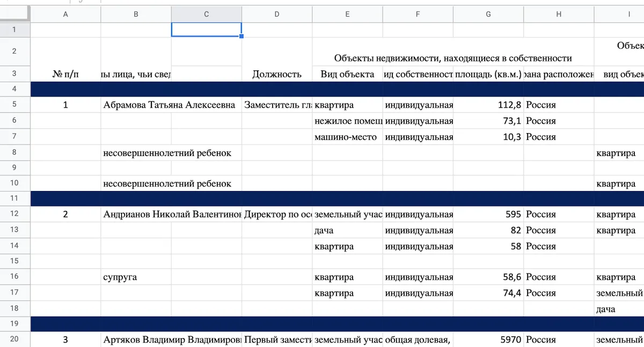Viewport: 644px width, 347px height.
Task: Click the 'площадь (кв.м.)' header cell
Action: click(x=488, y=74)
